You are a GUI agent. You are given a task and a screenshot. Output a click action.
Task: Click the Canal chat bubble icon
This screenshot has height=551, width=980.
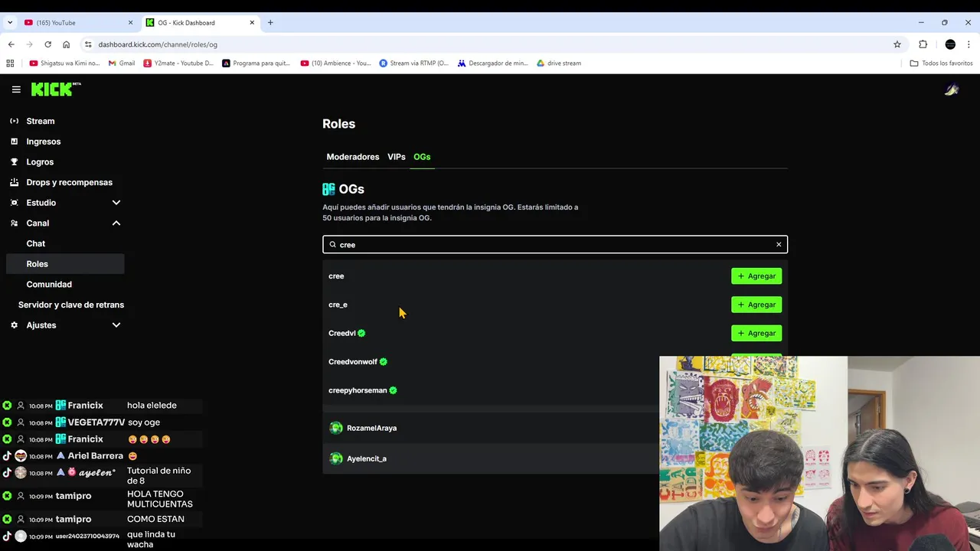pos(15,223)
